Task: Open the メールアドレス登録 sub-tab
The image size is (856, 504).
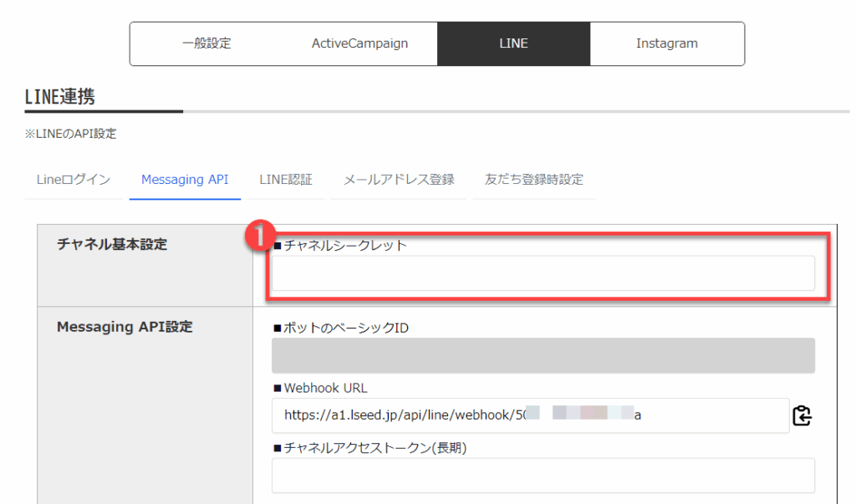Action: point(399,180)
